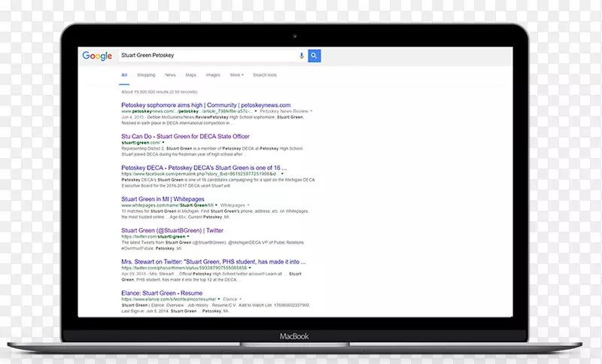602x364 pixels.
Task: Click the Google logo
Action: click(x=97, y=56)
